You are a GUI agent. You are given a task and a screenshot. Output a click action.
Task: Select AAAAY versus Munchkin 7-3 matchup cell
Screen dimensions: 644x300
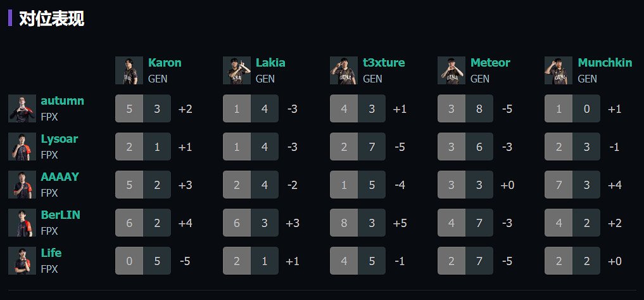tap(572, 185)
